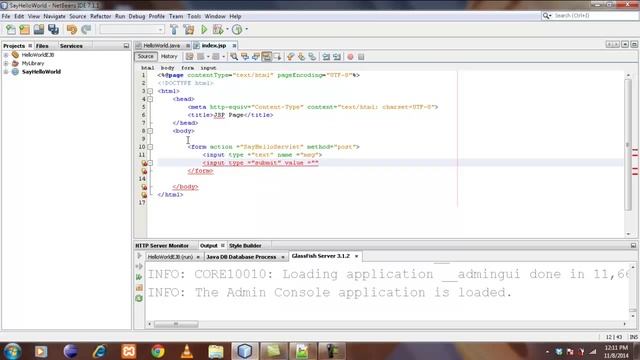Open the Style Builder tab
640x360 pixels.
245,246
